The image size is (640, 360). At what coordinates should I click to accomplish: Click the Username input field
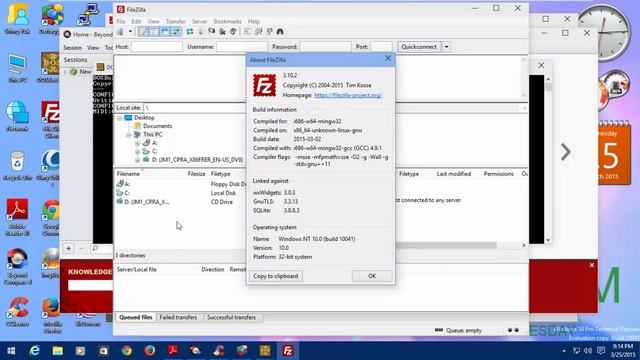point(242,47)
